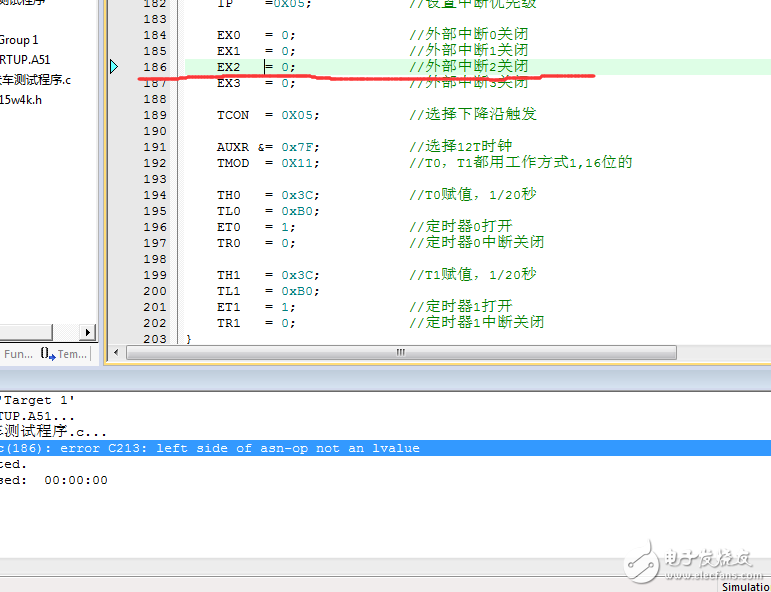Click project panel scroll right arrow

click(88, 332)
